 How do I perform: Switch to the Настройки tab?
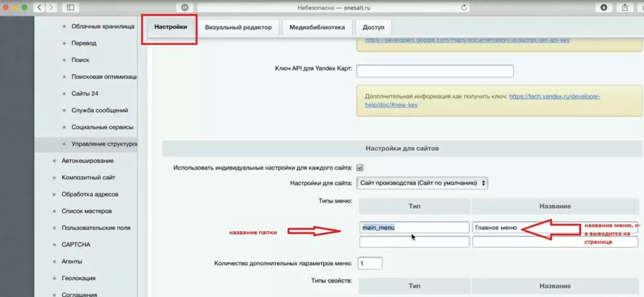170,28
